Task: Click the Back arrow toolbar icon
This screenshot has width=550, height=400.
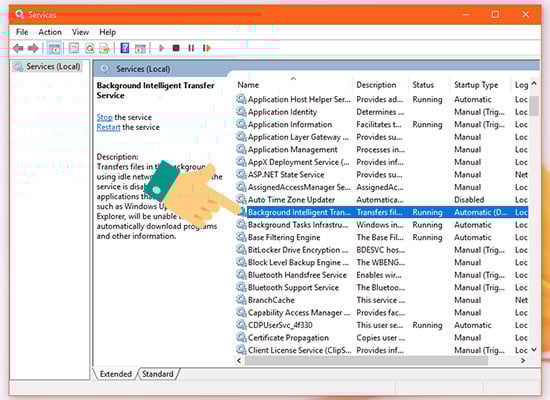Action: click(x=18, y=48)
